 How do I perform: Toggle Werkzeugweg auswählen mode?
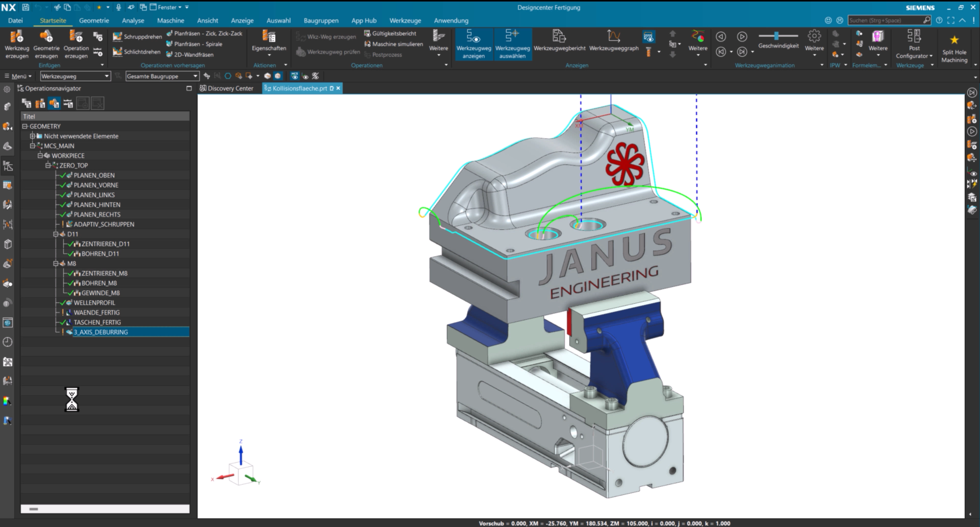[512, 44]
